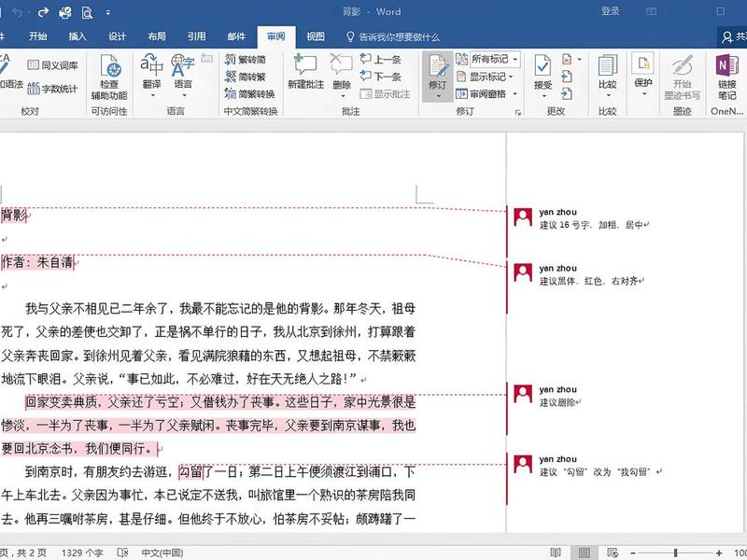Open the 引用 ribbon tab
747x560 pixels.
[x=196, y=36]
